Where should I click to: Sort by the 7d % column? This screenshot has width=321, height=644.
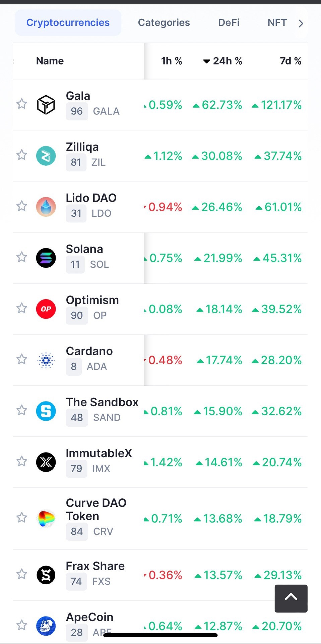pos(291,61)
